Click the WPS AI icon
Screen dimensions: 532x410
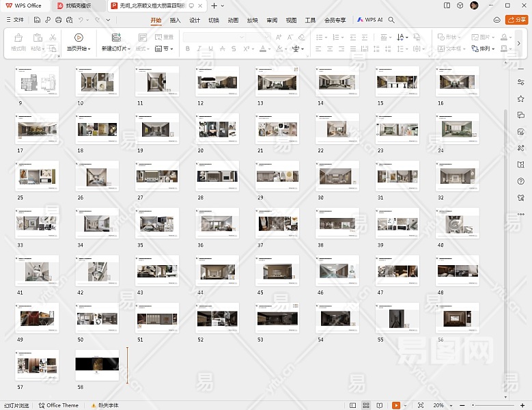click(361, 20)
